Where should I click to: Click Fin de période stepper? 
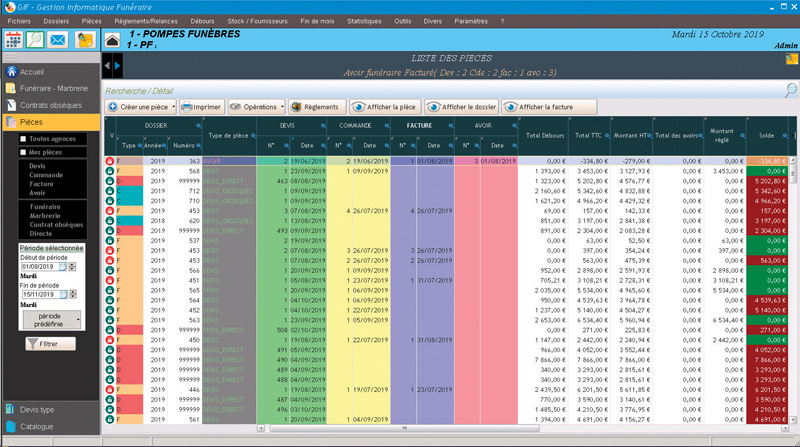73,294
